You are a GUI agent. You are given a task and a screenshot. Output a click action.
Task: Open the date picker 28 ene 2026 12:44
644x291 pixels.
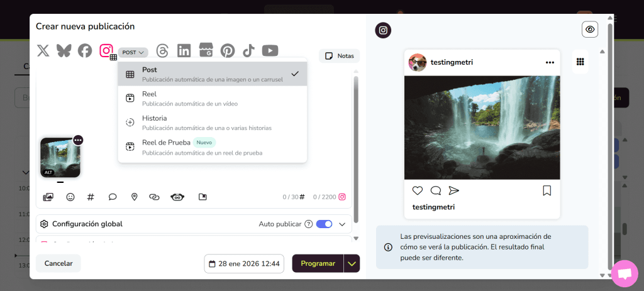[x=244, y=263]
